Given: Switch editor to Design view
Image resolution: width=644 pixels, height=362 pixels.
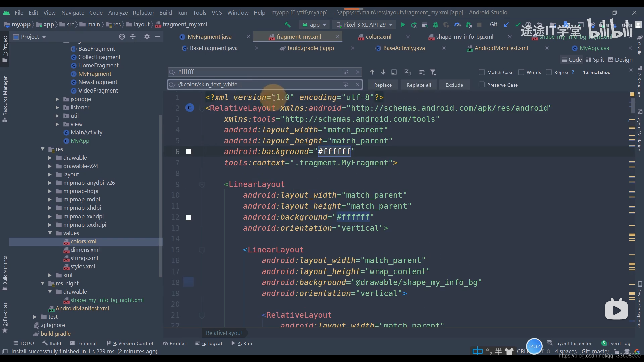Looking at the screenshot, I should click(x=621, y=60).
